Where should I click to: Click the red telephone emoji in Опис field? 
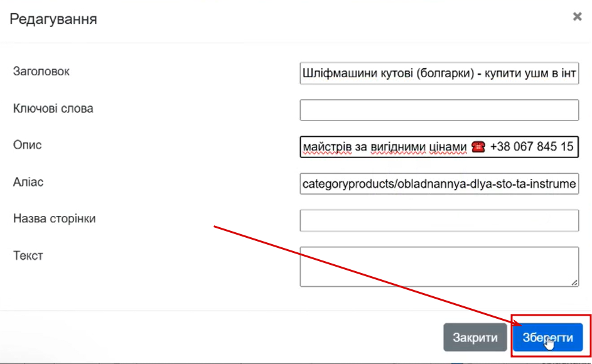pyautogui.click(x=478, y=146)
